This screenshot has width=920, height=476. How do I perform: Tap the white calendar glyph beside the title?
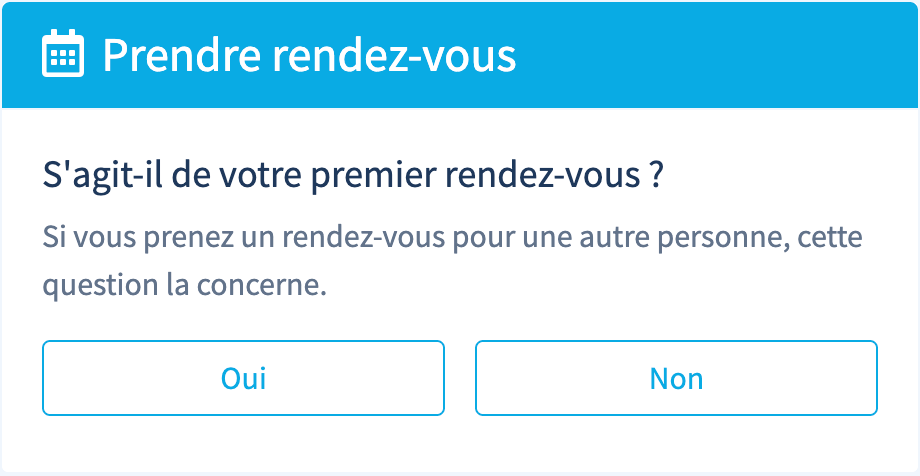63,54
